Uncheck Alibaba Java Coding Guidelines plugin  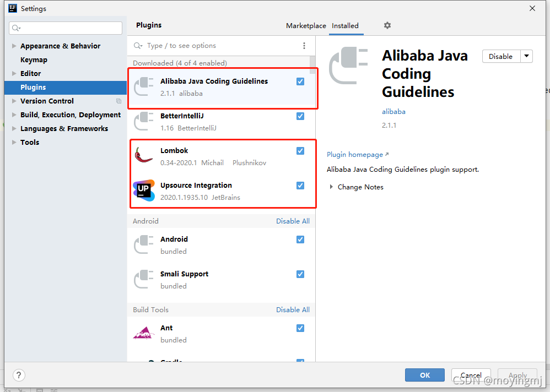coord(300,81)
